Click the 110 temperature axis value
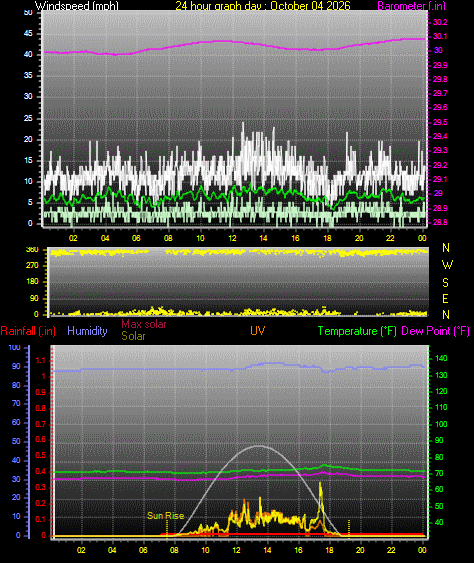This screenshot has width=474, height=563. (441, 407)
